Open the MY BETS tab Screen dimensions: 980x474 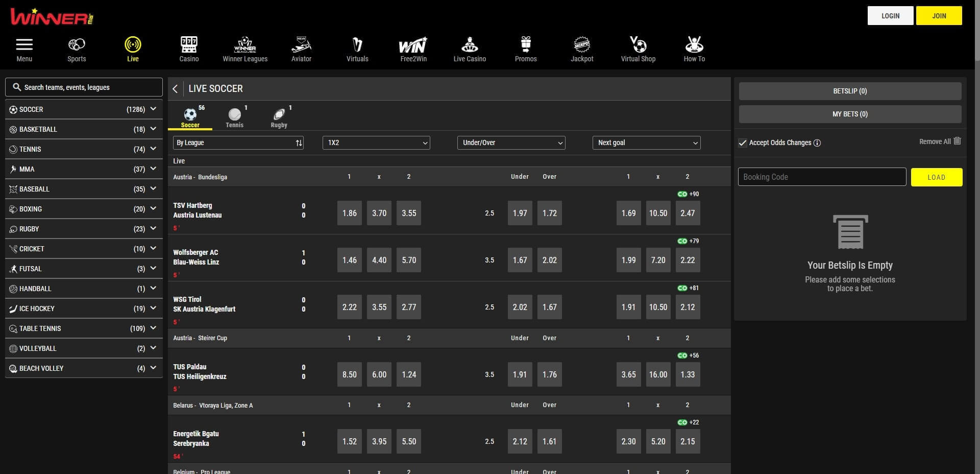point(849,114)
